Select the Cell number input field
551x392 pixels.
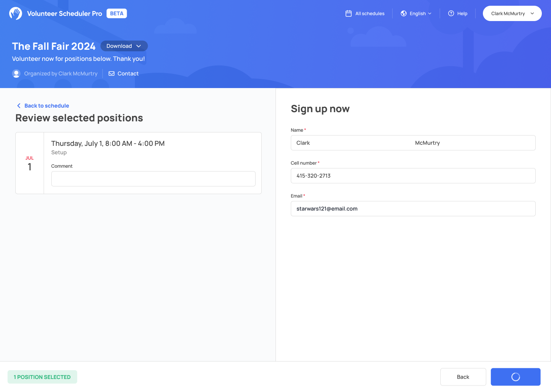(x=413, y=176)
